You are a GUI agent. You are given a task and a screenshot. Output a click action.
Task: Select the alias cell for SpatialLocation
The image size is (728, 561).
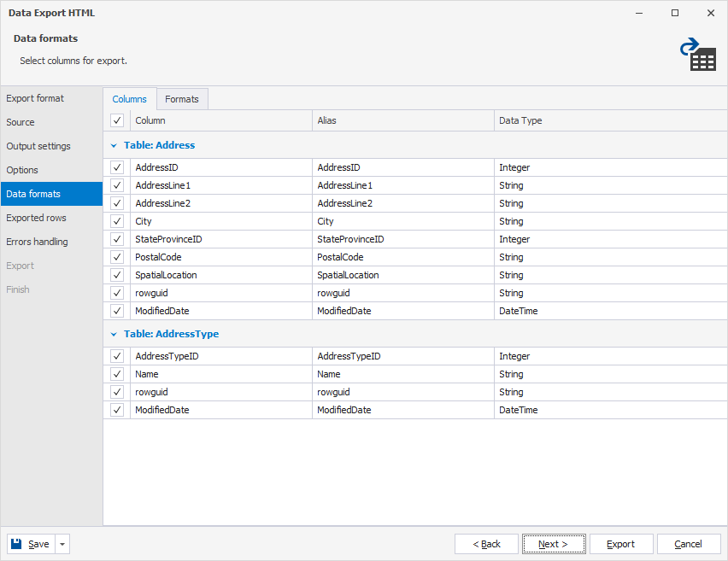point(403,275)
